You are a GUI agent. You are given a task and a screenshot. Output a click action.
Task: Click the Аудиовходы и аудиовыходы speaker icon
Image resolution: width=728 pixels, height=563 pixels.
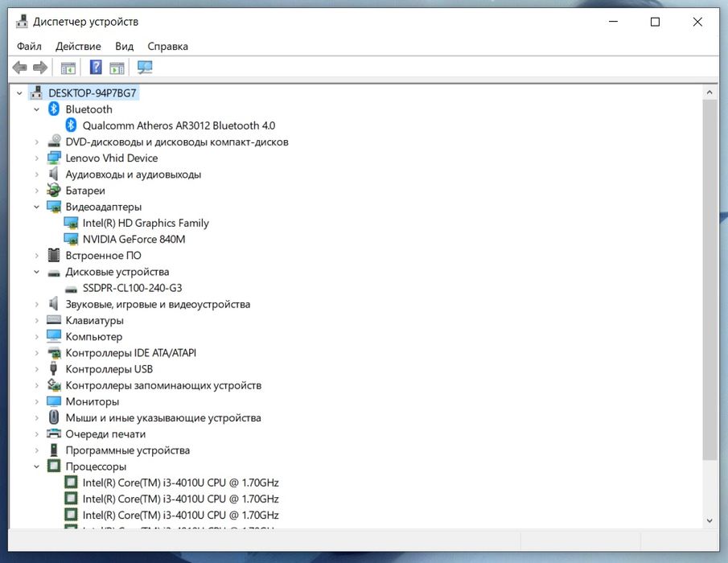[x=54, y=174]
